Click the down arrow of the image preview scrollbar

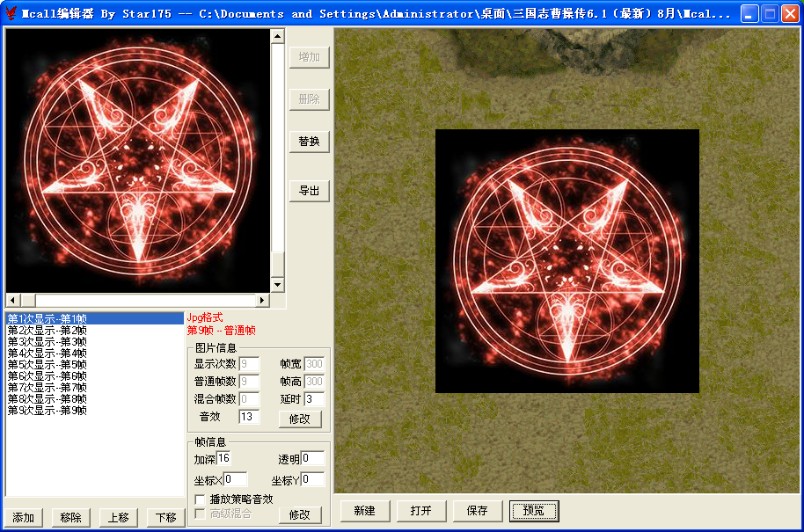(277, 285)
